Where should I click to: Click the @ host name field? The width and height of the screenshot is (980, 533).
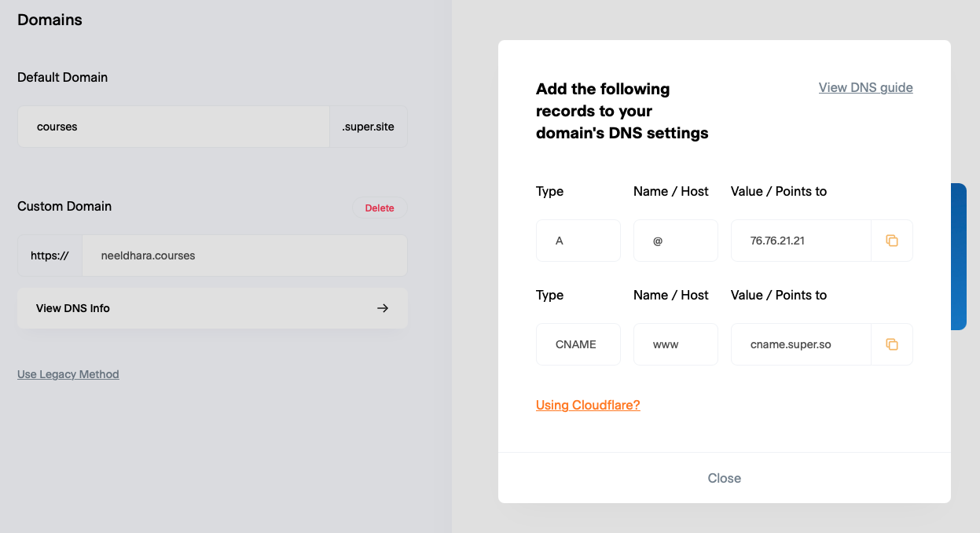pos(676,241)
